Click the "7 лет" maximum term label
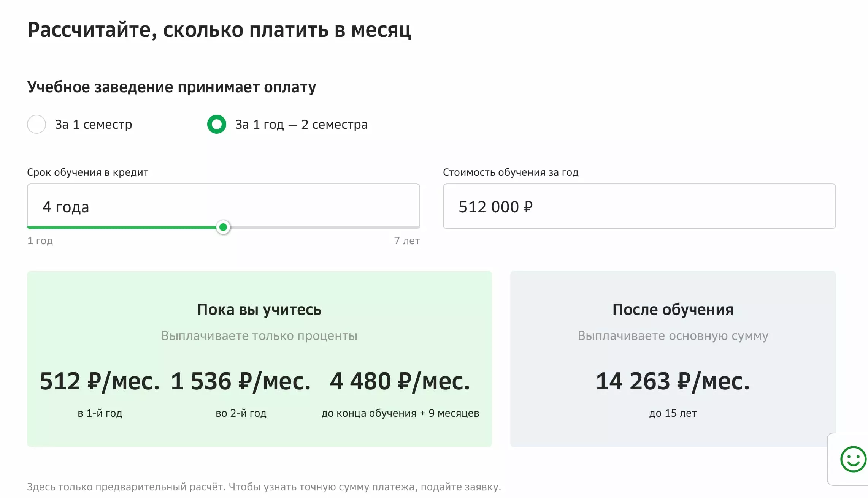This screenshot has height=498, width=868. [x=406, y=241]
